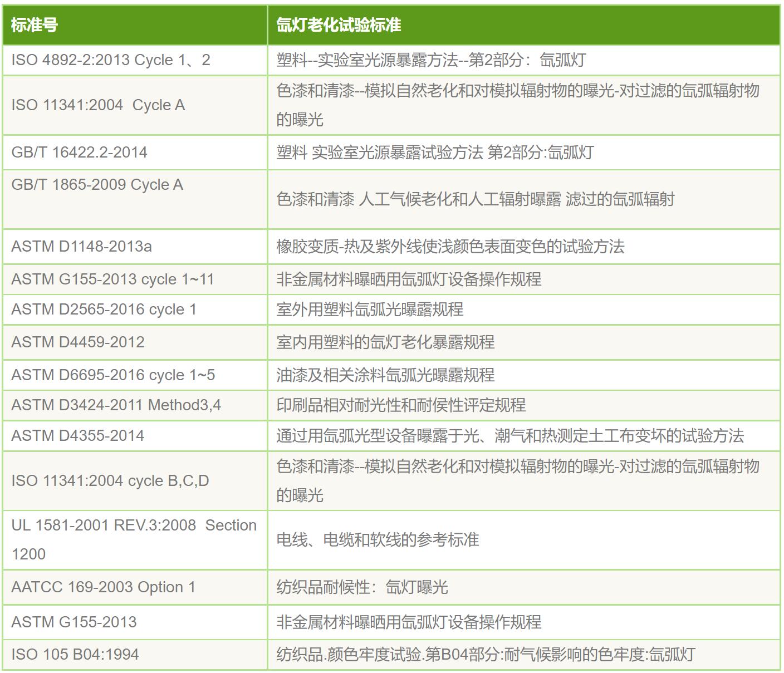The image size is (784, 673).
Task: Select cell ASTM D1148-2013a
Action: point(135,247)
